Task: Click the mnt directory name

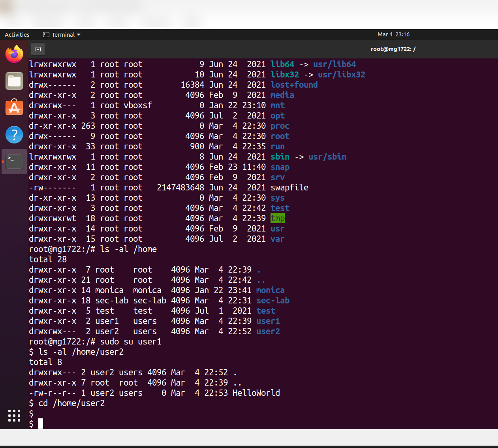Action: coord(278,105)
